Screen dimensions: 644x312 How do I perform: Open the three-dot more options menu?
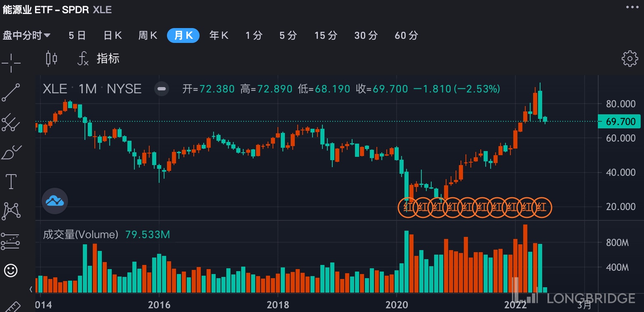[x=632, y=7]
